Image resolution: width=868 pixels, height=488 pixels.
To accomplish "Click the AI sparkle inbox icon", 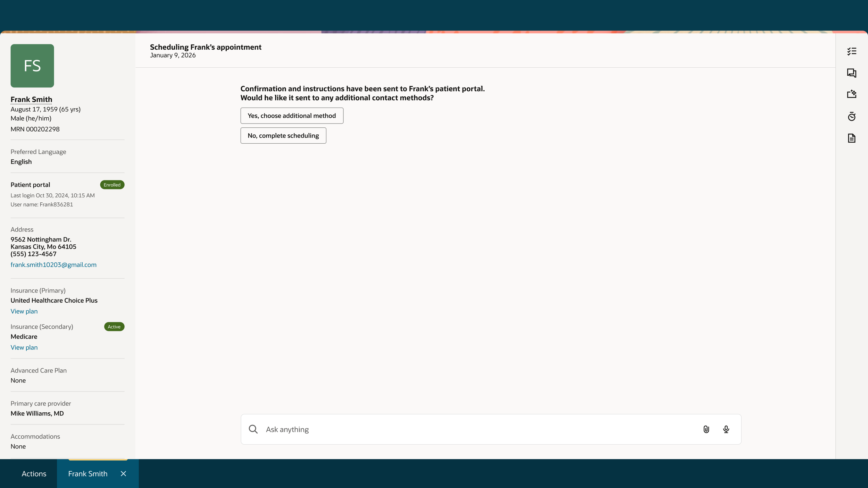I will click(x=851, y=94).
